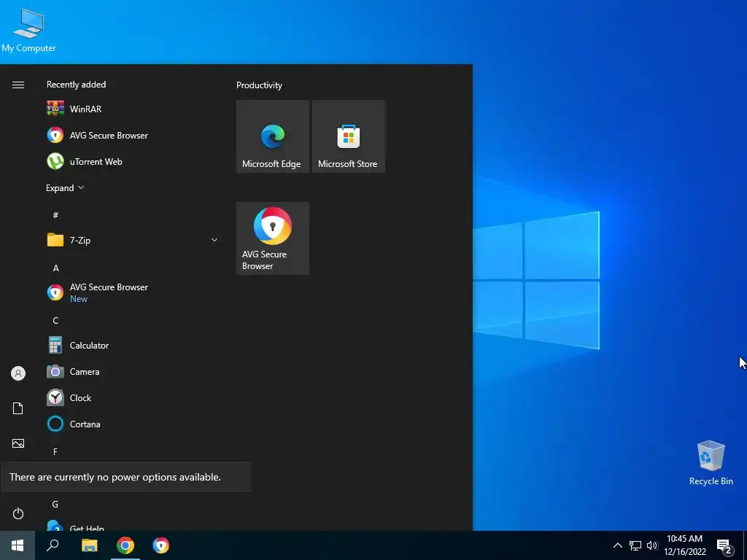The height and width of the screenshot is (560, 747).
Task: Select the Productivity group heading
Action: [x=259, y=85]
